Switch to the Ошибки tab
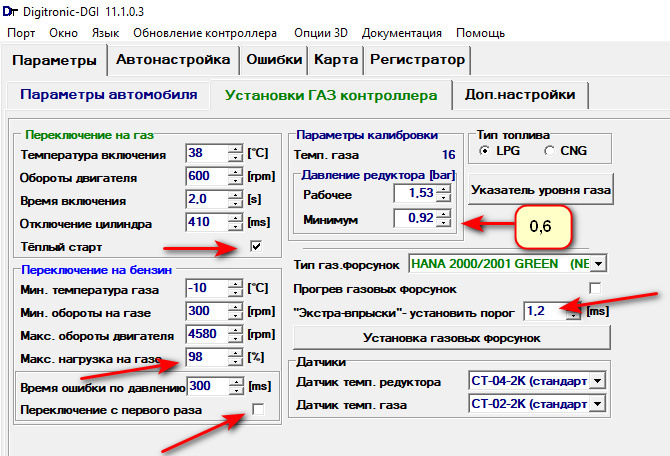The height and width of the screenshot is (456, 670). [x=274, y=59]
